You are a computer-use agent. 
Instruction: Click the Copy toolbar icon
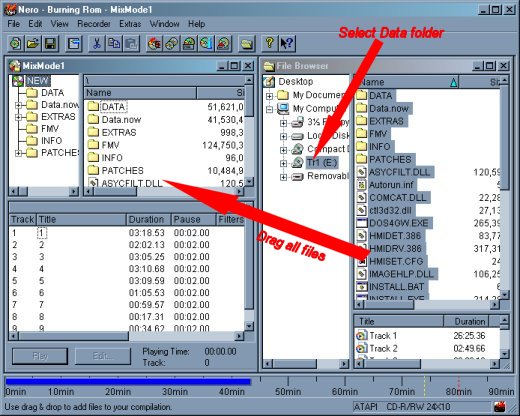pos(114,44)
